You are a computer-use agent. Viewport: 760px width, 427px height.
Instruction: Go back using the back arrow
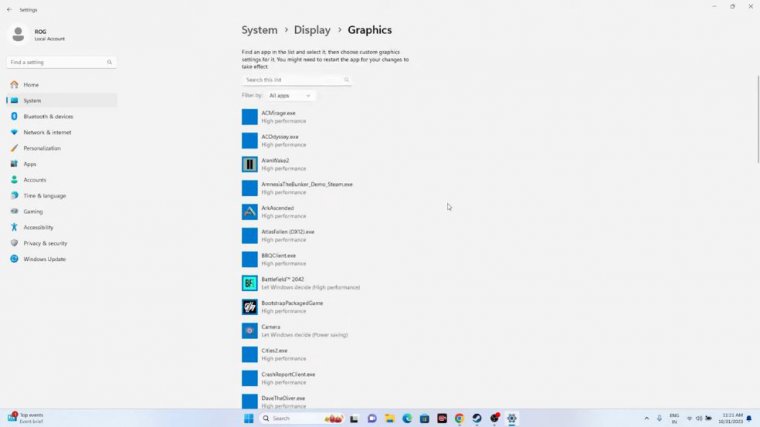[x=9, y=9]
